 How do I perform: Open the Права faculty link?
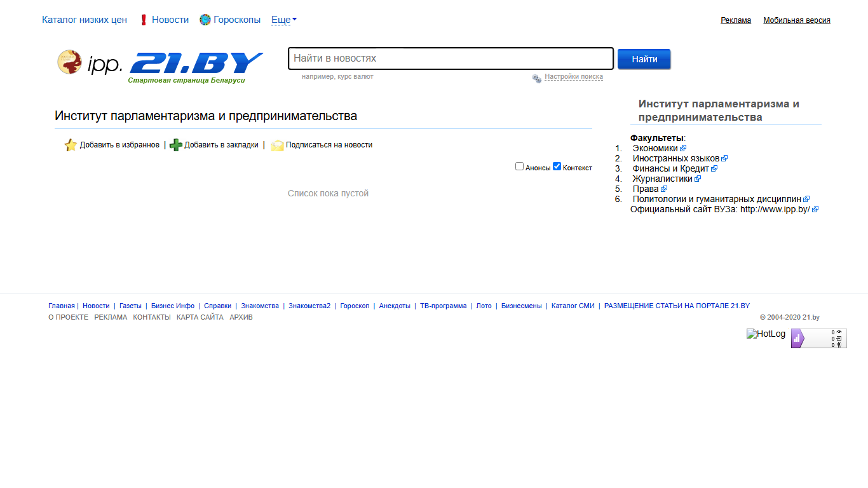click(646, 189)
